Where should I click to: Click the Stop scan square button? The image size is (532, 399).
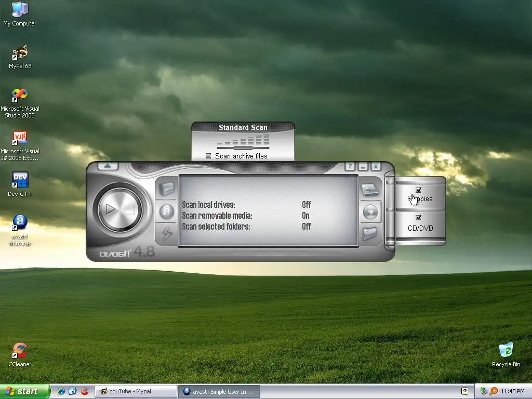coord(129,209)
